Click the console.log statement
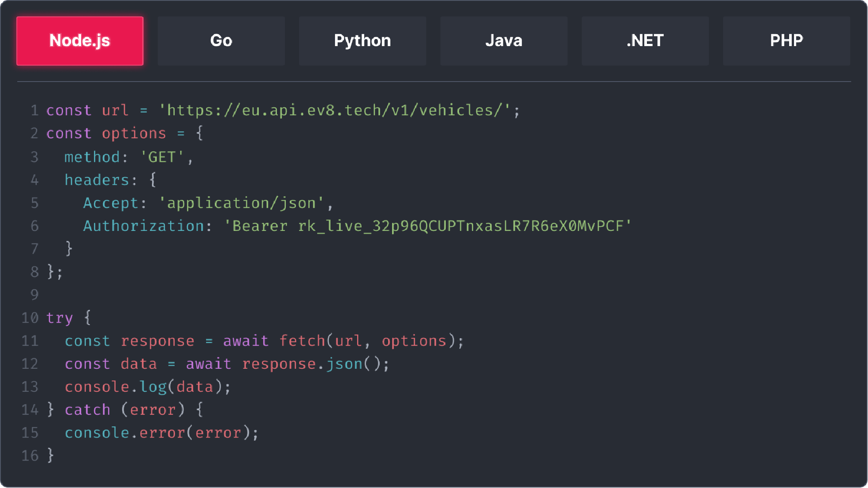 tap(147, 387)
